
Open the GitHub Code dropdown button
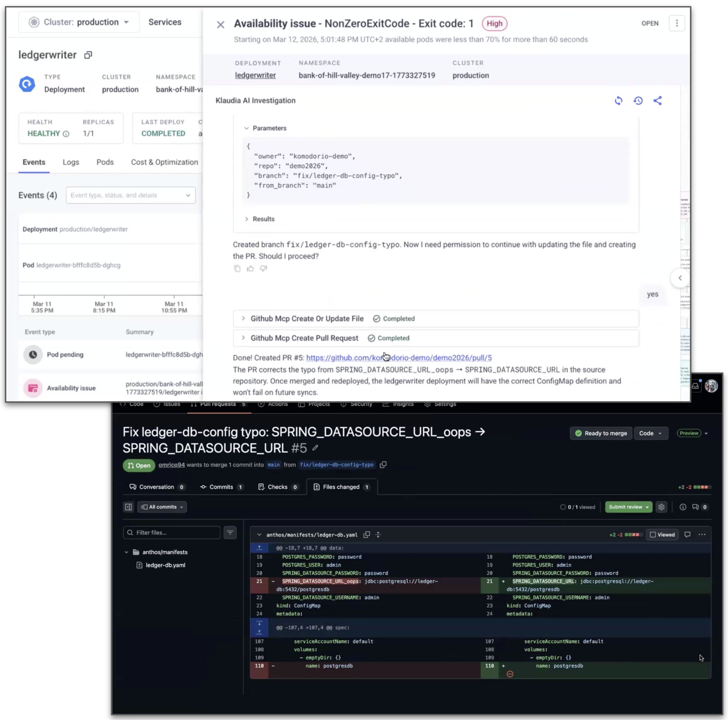650,433
